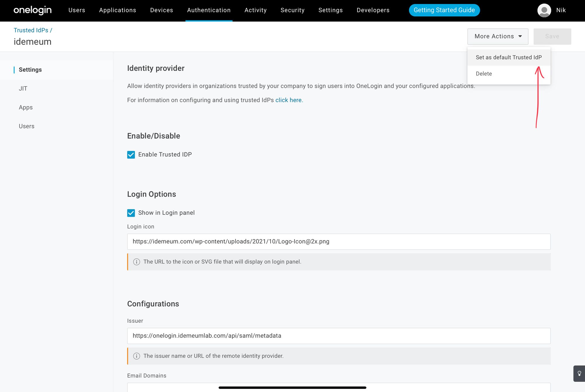Open the Settings top menu

click(x=331, y=10)
